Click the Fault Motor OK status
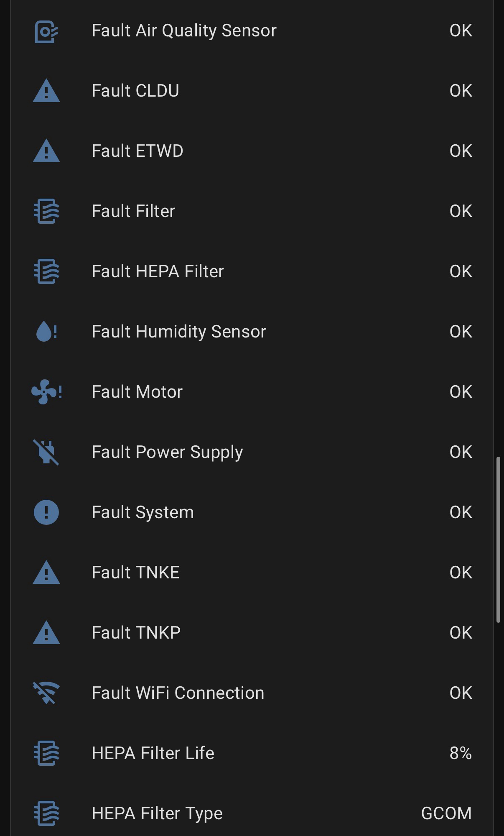Image resolution: width=504 pixels, height=836 pixels. pyautogui.click(x=461, y=392)
